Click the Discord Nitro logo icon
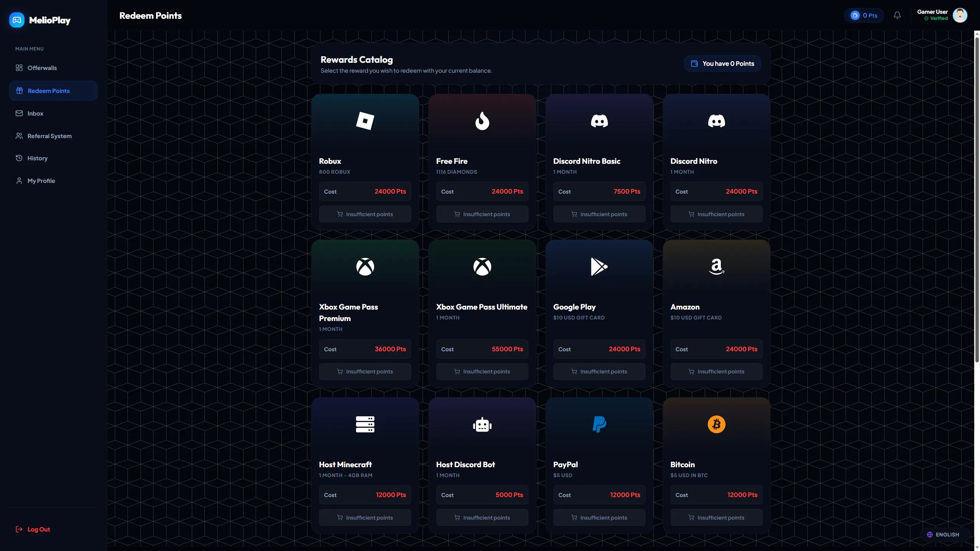 [716, 121]
